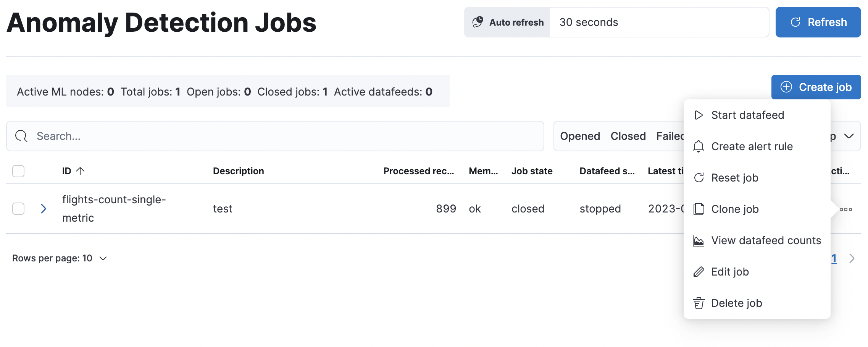Screen dimensions: 868x347
Task: Click the Reset job circular-arrow icon
Action: click(699, 178)
